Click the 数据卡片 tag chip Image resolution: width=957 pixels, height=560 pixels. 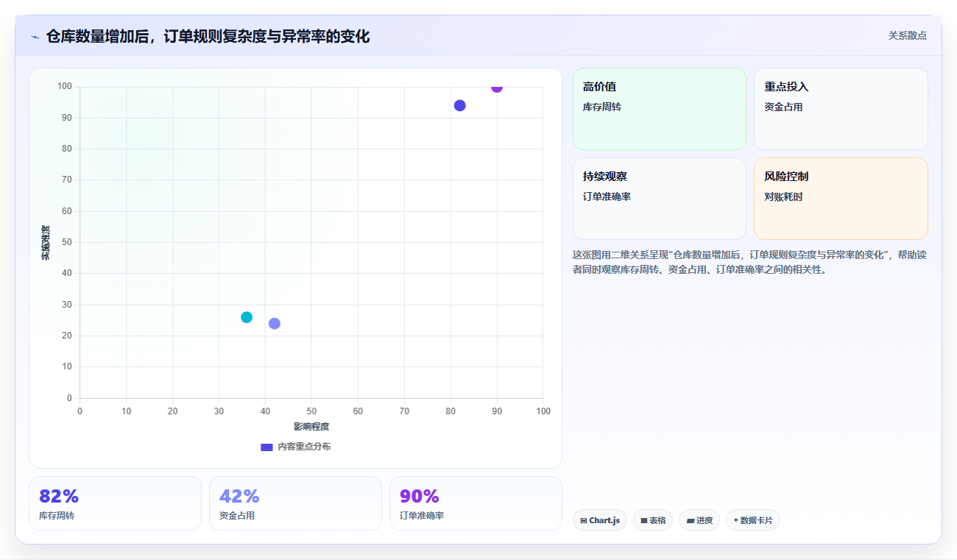[x=753, y=520]
